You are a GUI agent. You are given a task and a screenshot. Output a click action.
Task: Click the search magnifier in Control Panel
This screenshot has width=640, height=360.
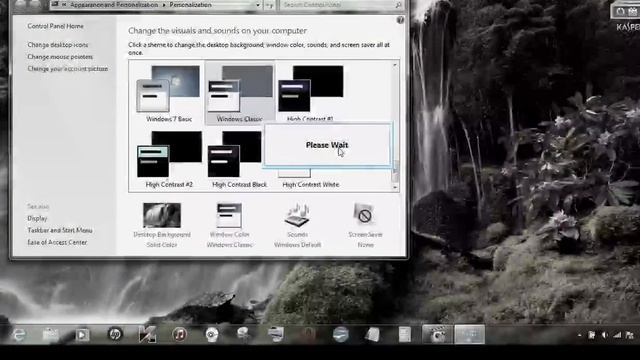point(398,5)
